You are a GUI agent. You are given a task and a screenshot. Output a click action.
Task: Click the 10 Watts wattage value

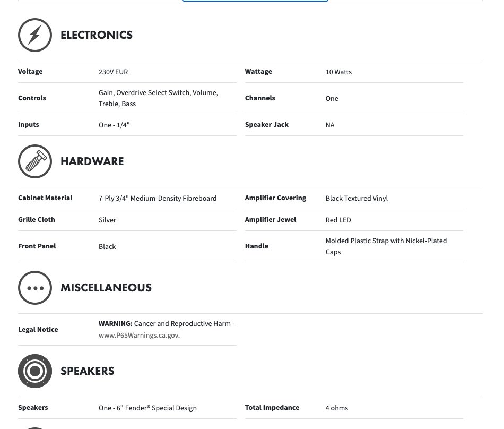[338, 72]
